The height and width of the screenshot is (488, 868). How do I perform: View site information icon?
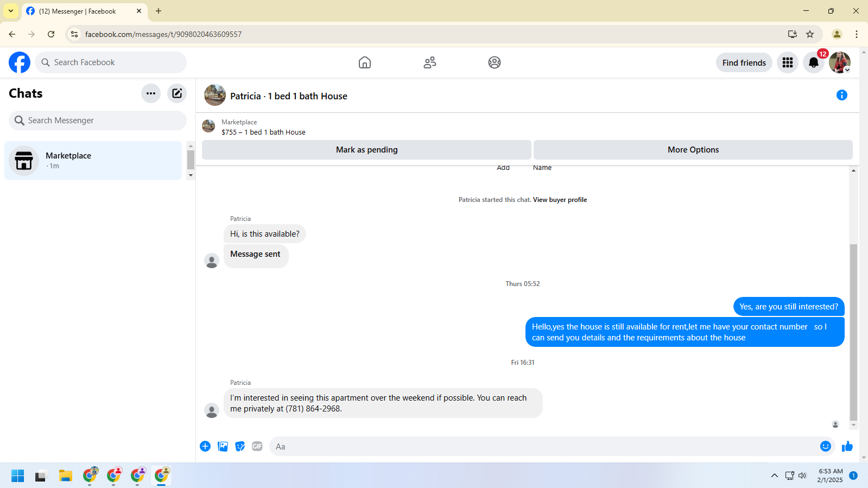tap(74, 34)
